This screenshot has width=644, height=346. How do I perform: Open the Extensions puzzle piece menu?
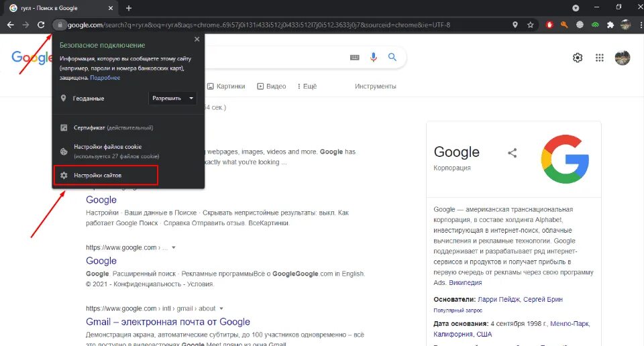coord(610,25)
